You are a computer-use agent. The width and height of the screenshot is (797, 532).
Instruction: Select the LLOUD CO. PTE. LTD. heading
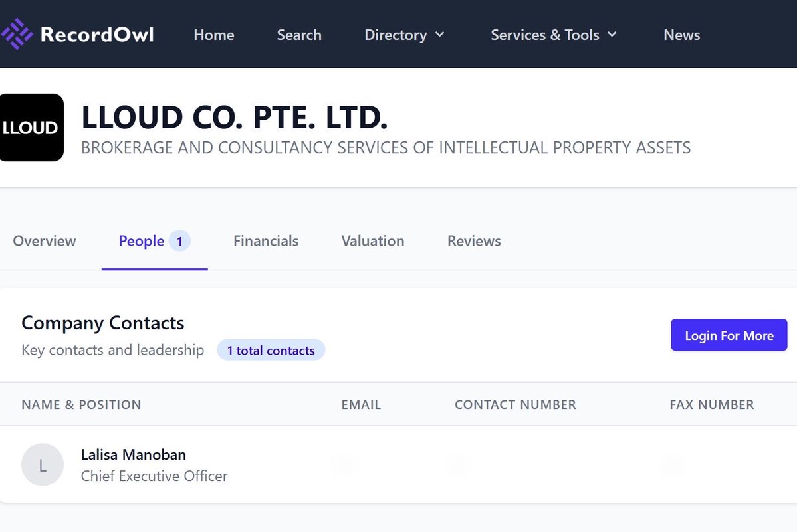[x=235, y=117]
